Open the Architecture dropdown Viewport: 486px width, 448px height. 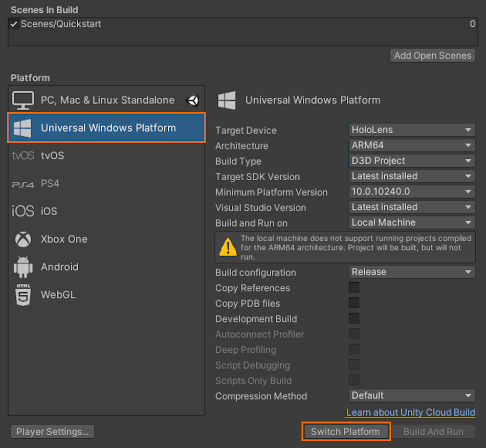(412, 145)
